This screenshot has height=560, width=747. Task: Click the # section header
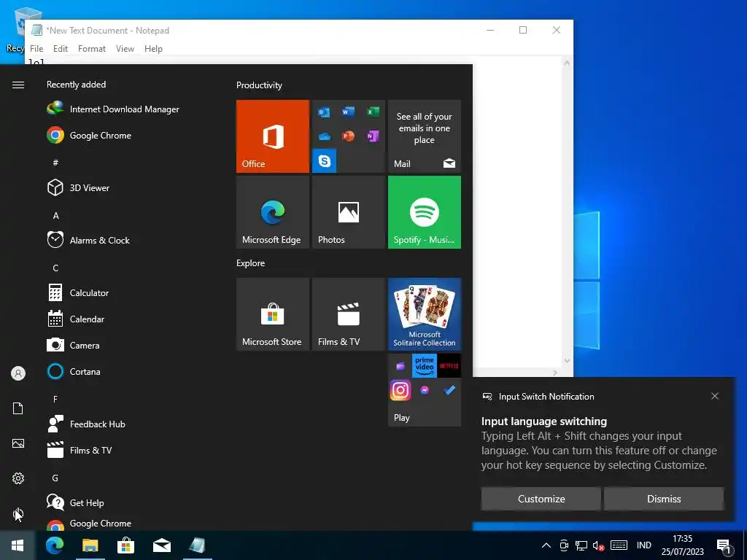(55, 163)
